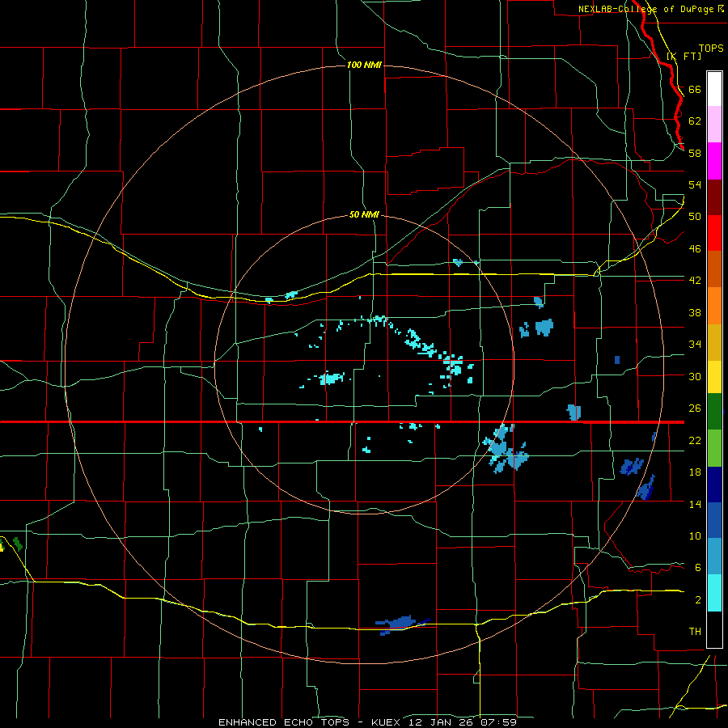Click the 30 value on the legend
The width and height of the screenshot is (728, 728).
pos(695,376)
